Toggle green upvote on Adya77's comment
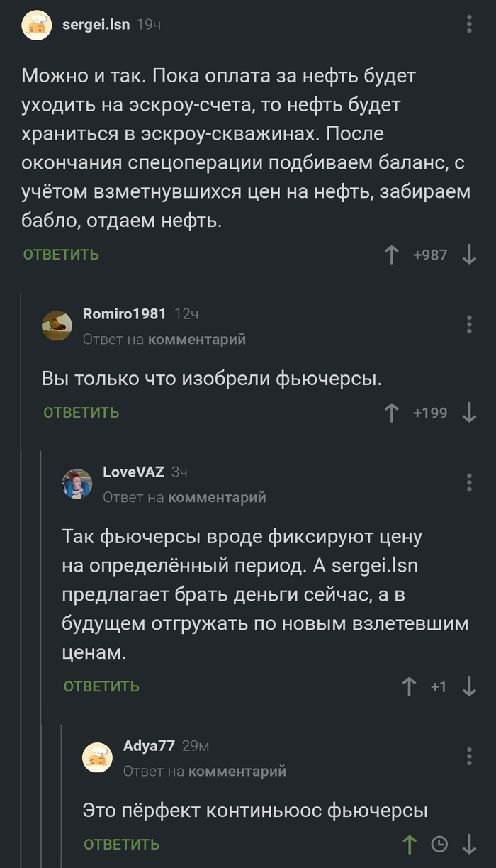This screenshot has height=868, width=496. coord(409,844)
